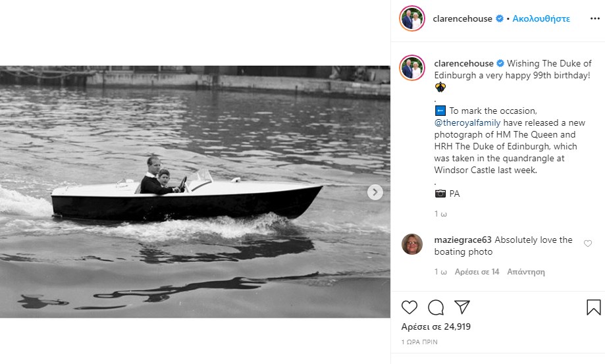Viewport: 605px width, 364px height.
Task: View the 24,919 likes list
Action: point(436,326)
